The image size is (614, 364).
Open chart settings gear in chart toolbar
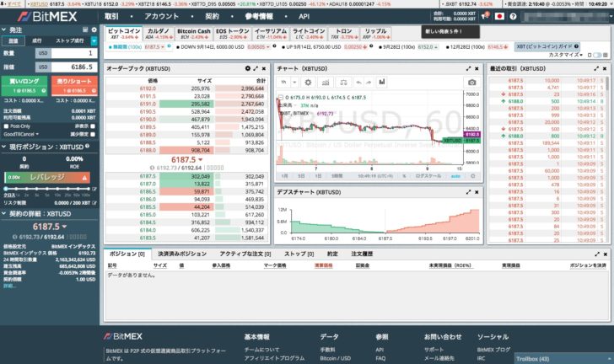(308, 83)
